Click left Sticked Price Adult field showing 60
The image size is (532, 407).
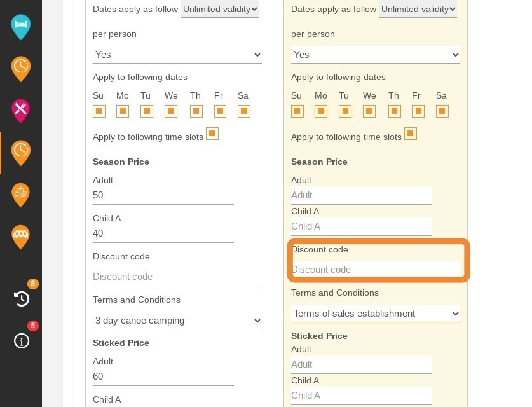(x=163, y=376)
